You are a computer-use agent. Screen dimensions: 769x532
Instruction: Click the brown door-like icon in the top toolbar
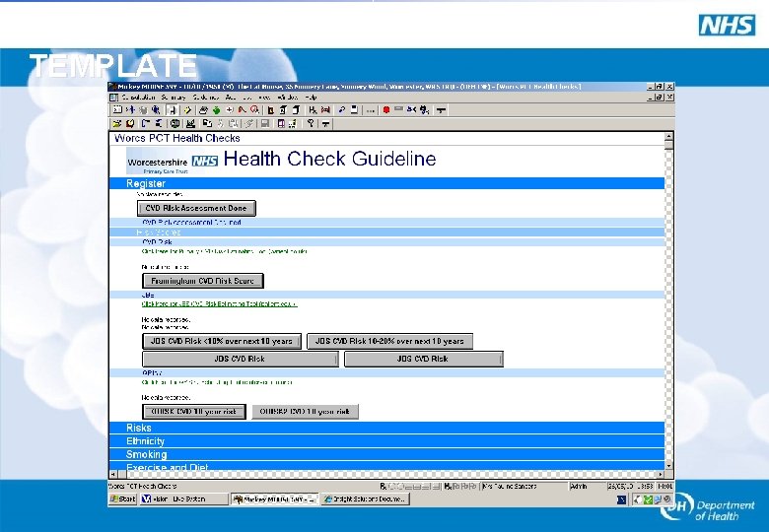point(270,109)
